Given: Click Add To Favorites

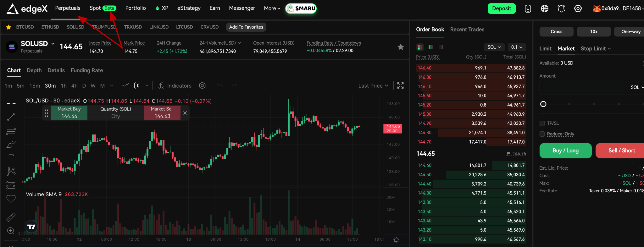Looking at the screenshot, I should click(x=246, y=27).
